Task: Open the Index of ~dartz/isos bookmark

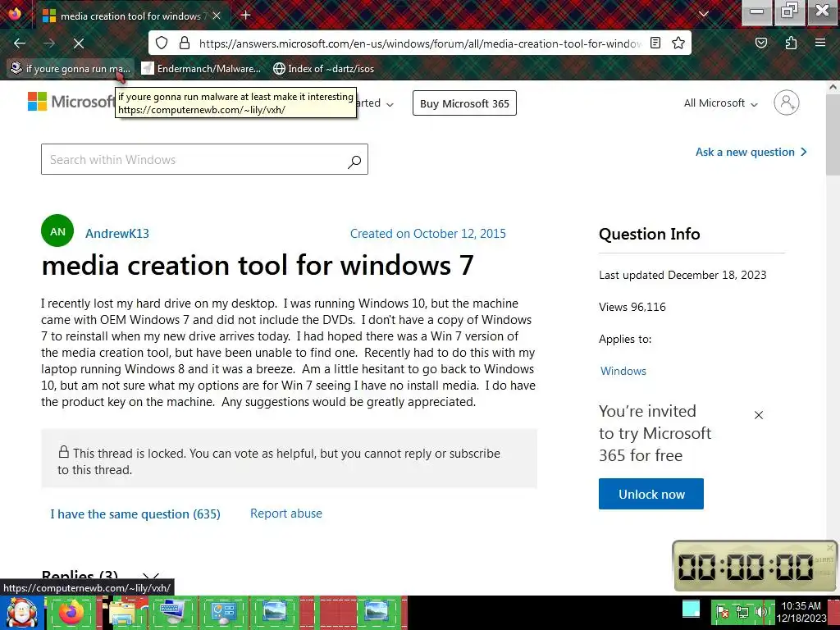Action: coord(323,69)
